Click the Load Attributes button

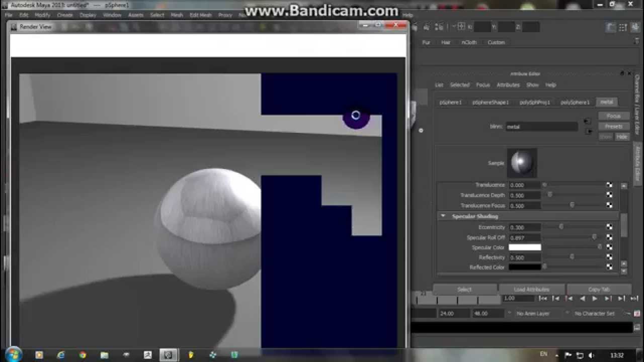click(x=531, y=290)
